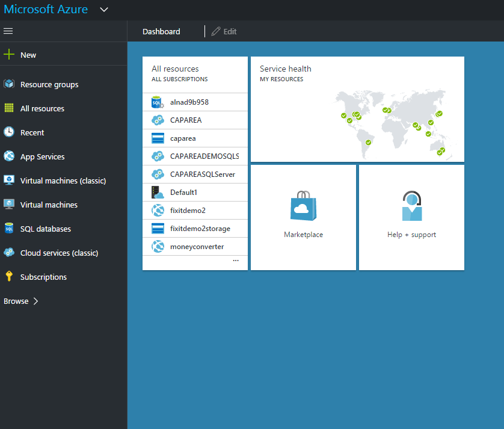Screen dimensions: 504x429
Task: Click web app icon beside moneyconverter
Action: point(158,247)
